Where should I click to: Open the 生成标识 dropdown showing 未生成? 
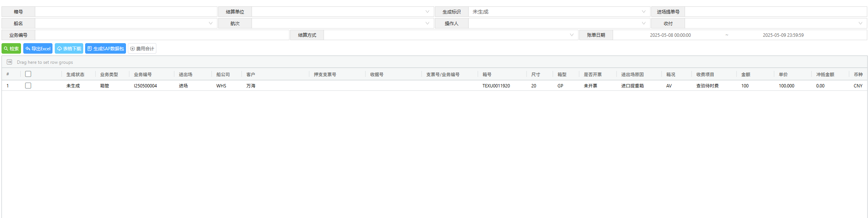[643, 12]
